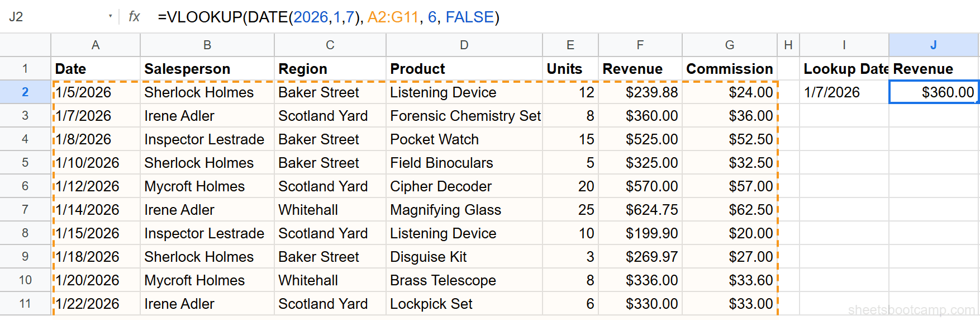Click the Region header cell
This screenshot has height=320, width=980.
330,69
